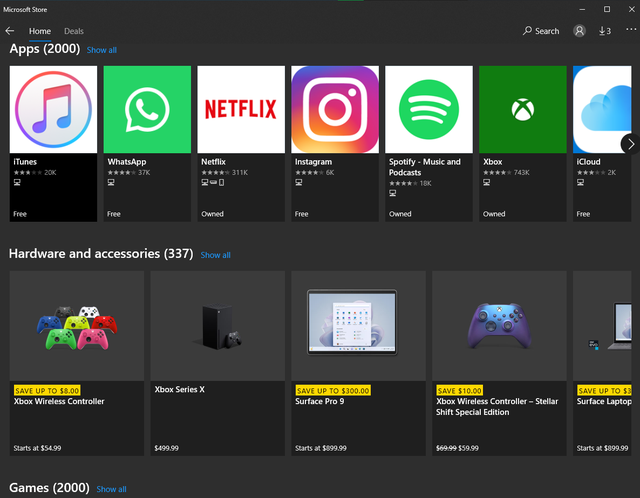Click the 'SAVE $10.00' badge
This screenshot has width=640, height=498.
pyautogui.click(x=460, y=391)
